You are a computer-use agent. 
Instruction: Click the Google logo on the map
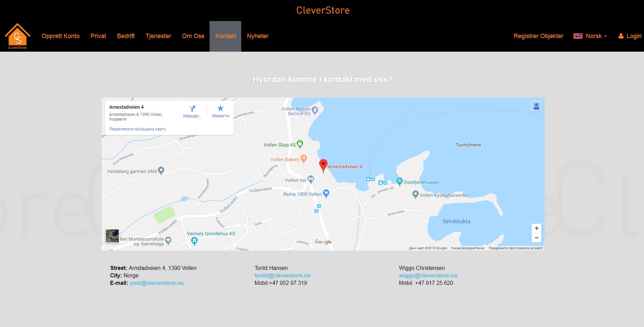tap(323, 242)
